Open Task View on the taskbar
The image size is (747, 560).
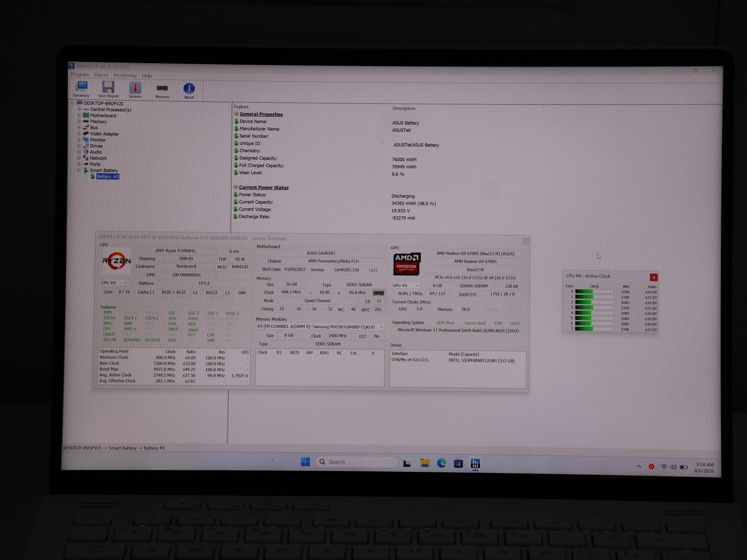(407, 463)
